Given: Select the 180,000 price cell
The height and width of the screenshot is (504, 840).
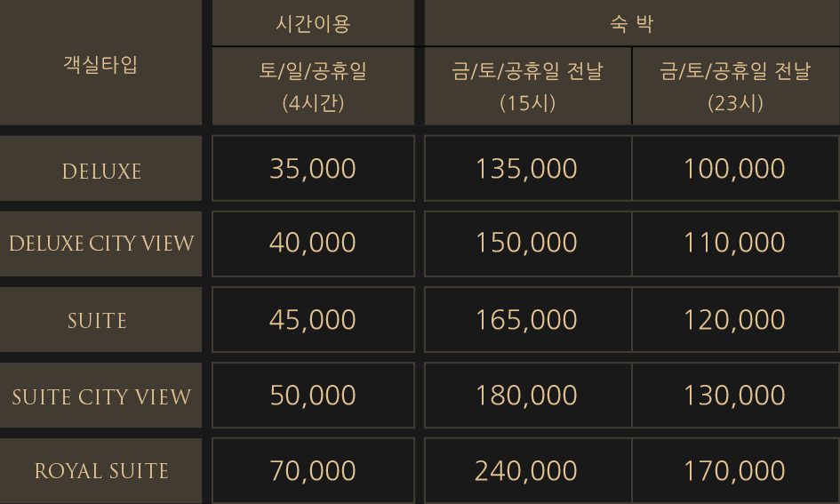Looking at the screenshot, I should pos(528,396).
